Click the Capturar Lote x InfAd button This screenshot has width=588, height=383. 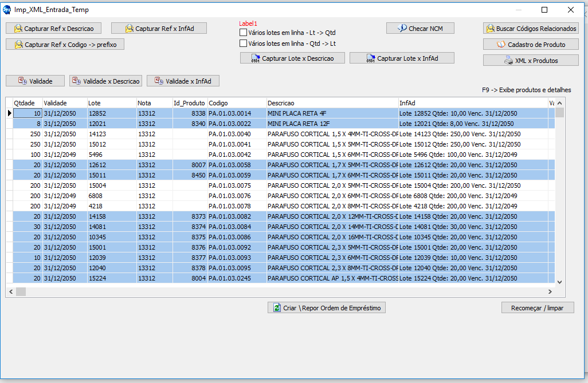coord(402,58)
